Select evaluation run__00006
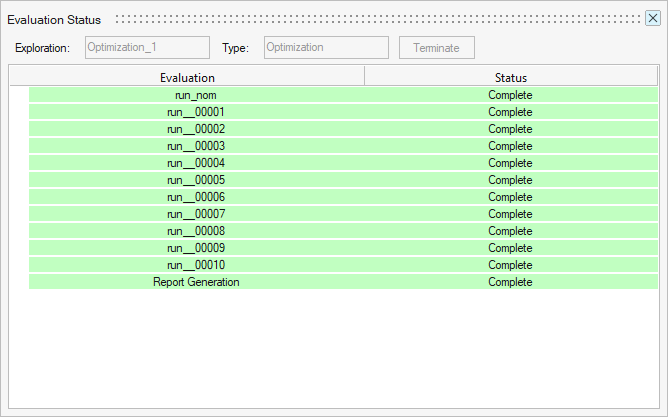This screenshot has width=668, height=417. coord(196,197)
